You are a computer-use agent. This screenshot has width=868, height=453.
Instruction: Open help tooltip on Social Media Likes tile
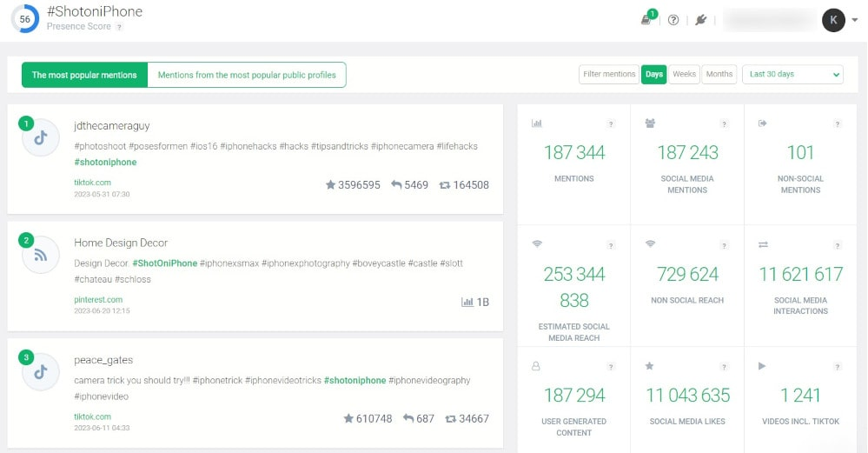(x=724, y=367)
